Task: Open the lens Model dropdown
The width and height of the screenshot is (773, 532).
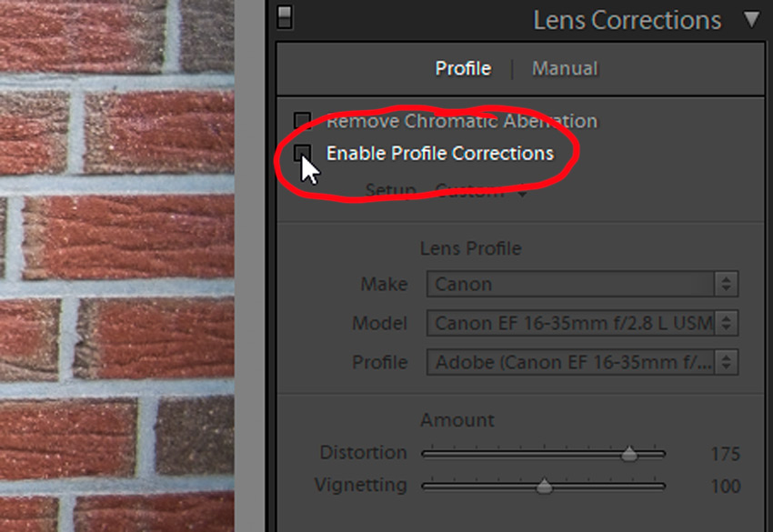Action: (x=582, y=323)
